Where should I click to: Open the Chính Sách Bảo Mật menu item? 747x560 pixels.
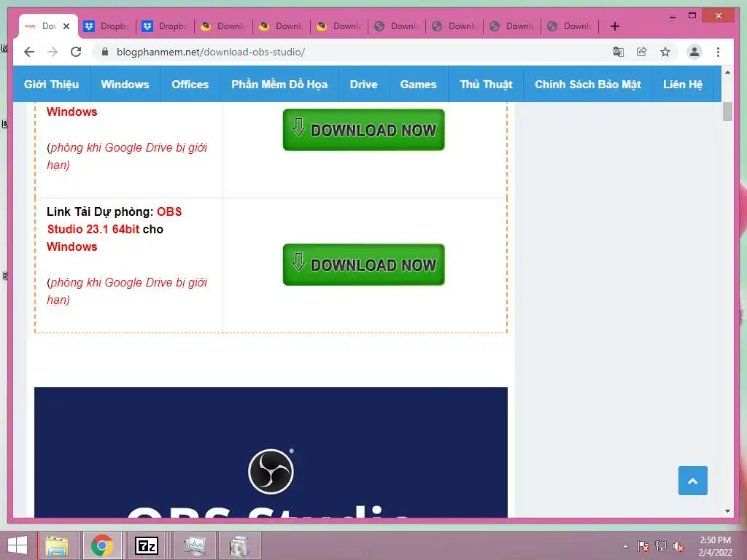point(587,85)
